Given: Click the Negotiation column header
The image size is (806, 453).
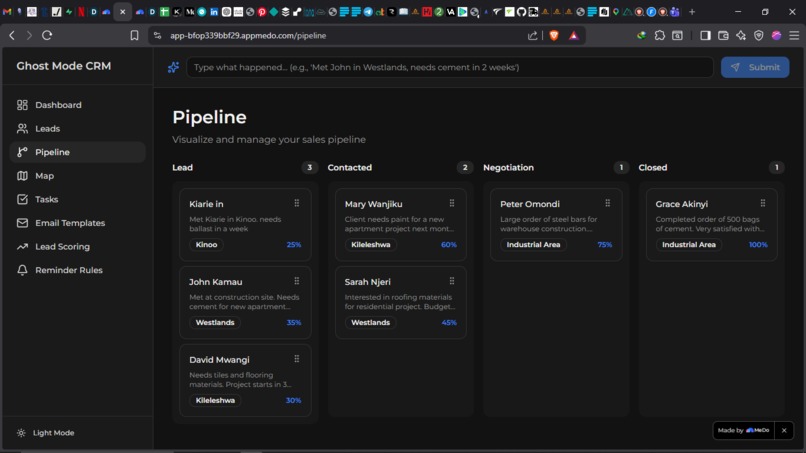Looking at the screenshot, I should pos(508,168).
